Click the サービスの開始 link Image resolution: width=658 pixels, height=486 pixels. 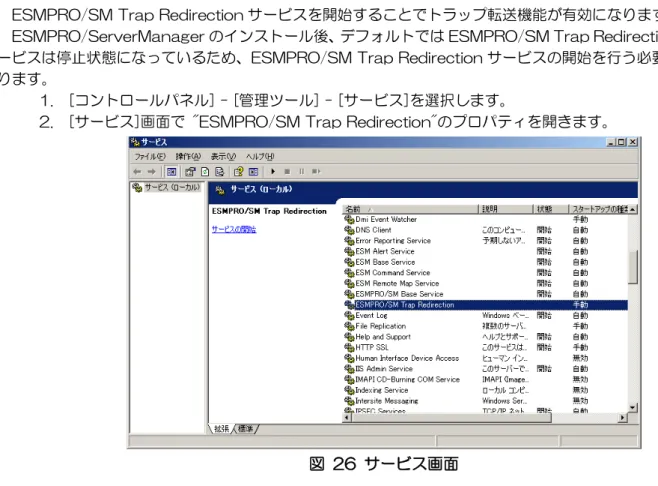point(234,229)
